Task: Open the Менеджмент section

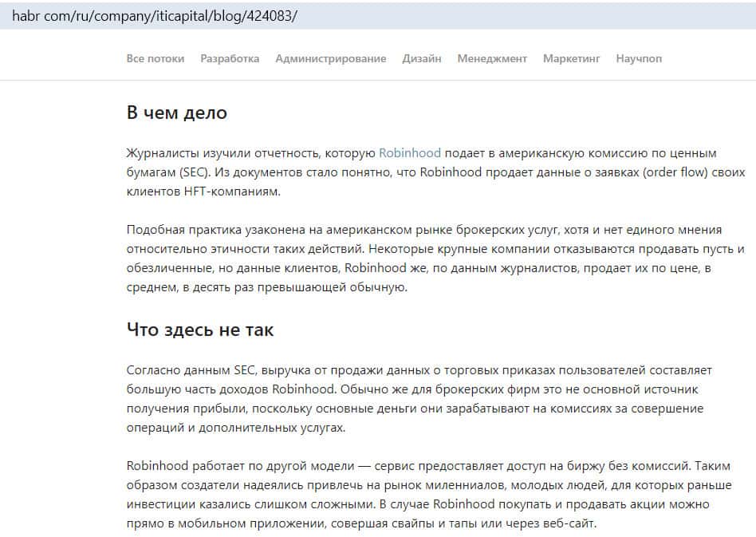Action: tap(492, 58)
